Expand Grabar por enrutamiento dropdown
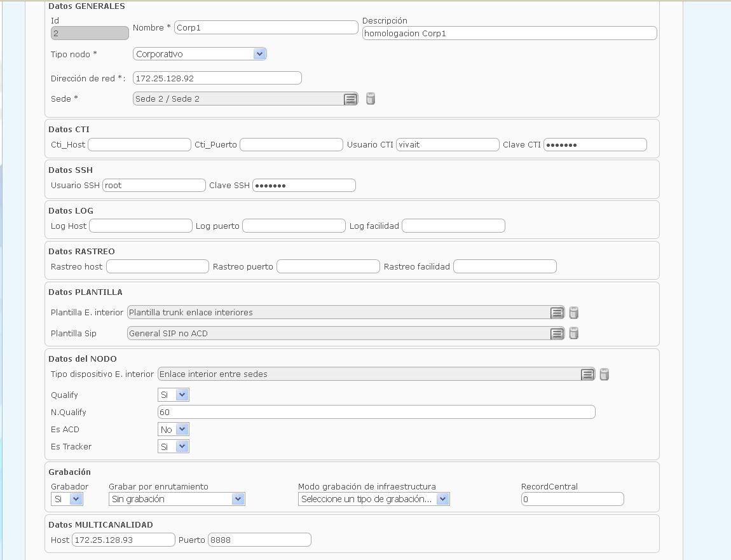 177,499
